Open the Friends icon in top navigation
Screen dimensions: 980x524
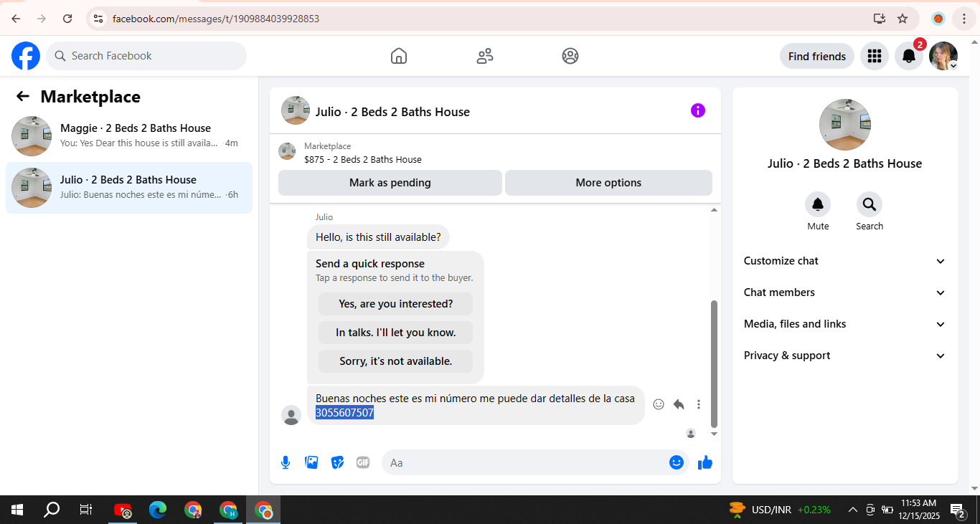(485, 56)
